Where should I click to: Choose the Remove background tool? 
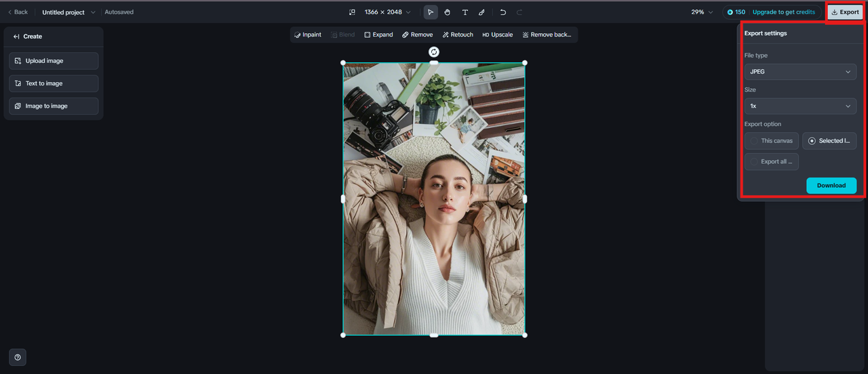pos(547,35)
